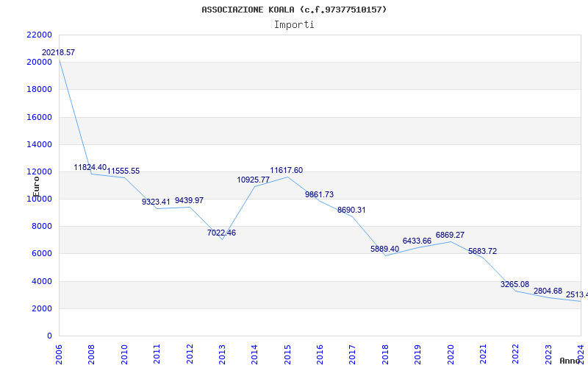
Task: Click the x-axis year 2013
Action: pos(222,354)
